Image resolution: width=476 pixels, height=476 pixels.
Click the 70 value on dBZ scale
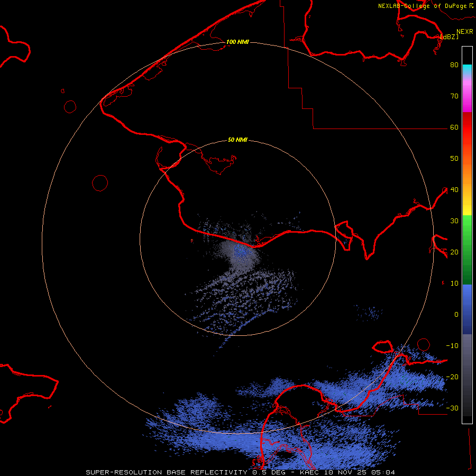click(x=454, y=96)
